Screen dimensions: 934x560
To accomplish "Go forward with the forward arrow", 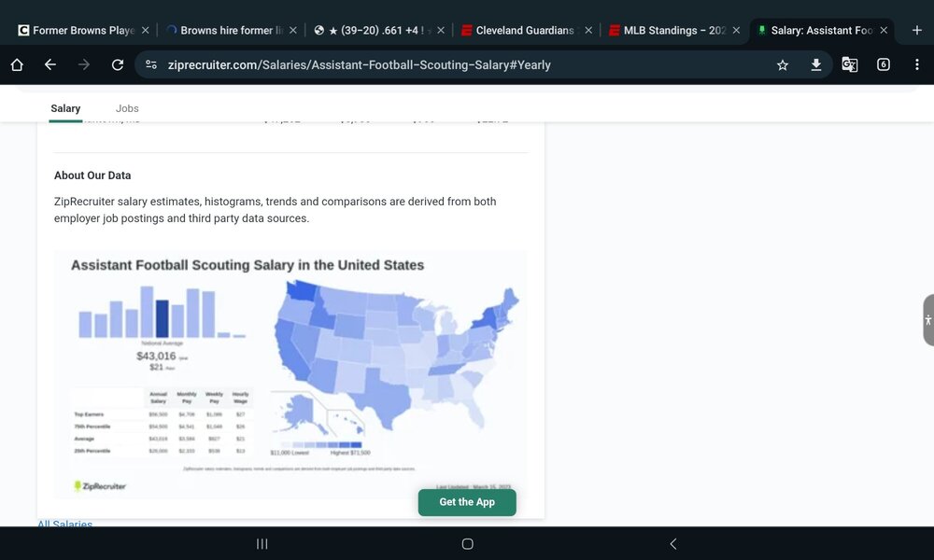I will tap(84, 65).
